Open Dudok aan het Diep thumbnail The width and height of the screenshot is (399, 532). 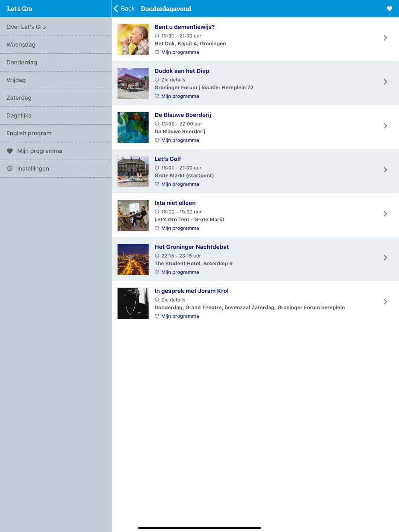[x=133, y=83]
